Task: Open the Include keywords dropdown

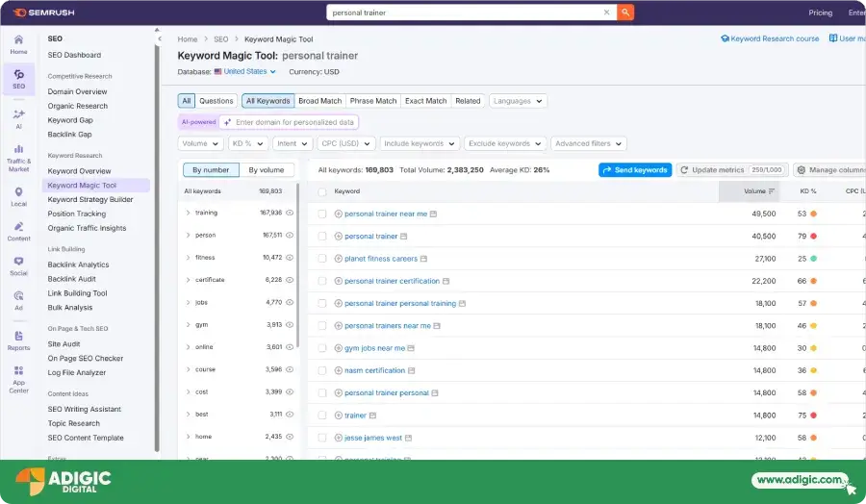Action: coord(420,143)
